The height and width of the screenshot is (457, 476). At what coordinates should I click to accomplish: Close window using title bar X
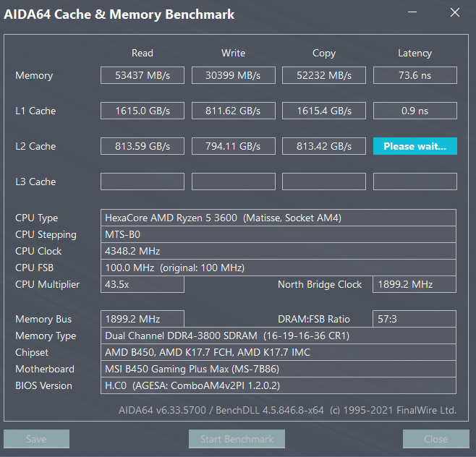455,12
